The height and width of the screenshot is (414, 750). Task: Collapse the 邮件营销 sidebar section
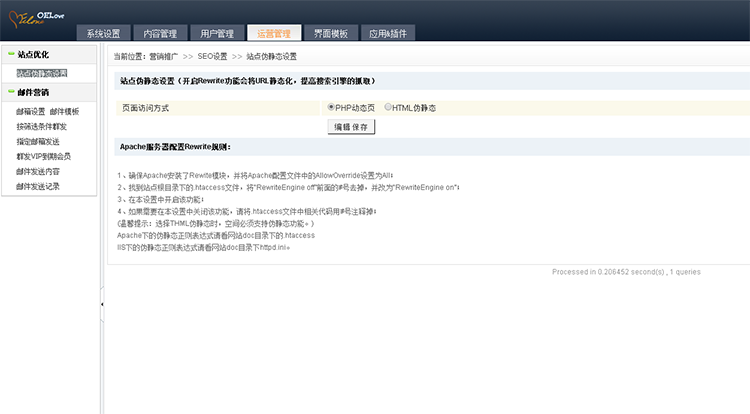(x=49, y=92)
